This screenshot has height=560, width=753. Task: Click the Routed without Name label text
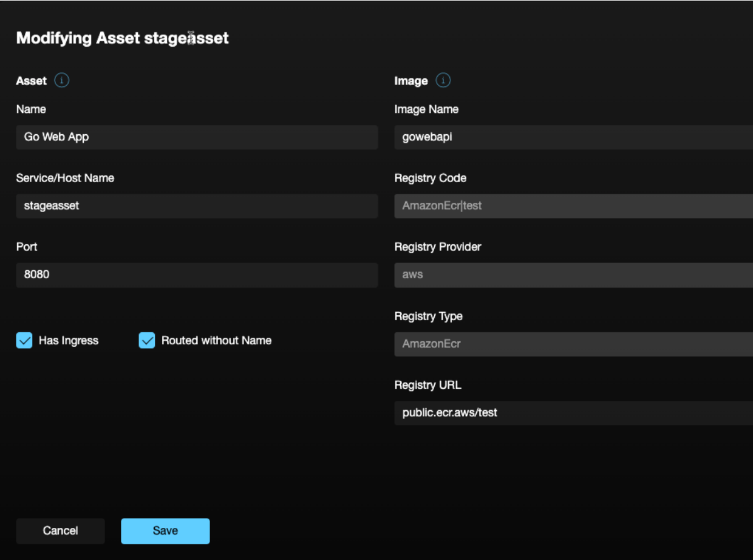(x=216, y=341)
